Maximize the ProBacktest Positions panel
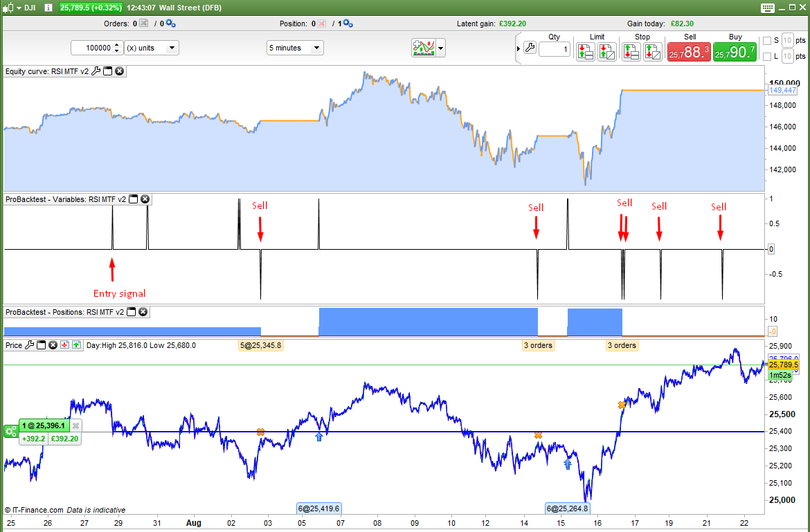The height and width of the screenshot is (532, 810). (132, 312)
